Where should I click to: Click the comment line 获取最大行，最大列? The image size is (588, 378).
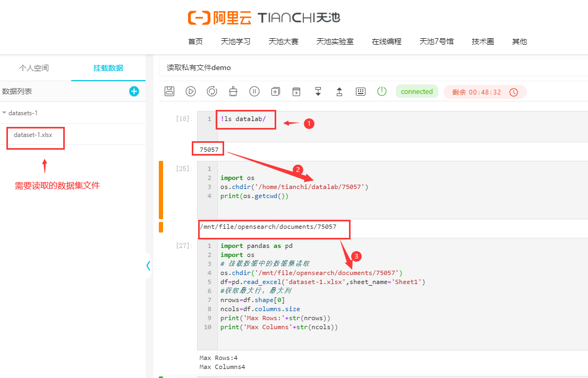pyautogui.click(x=256, y=291)
